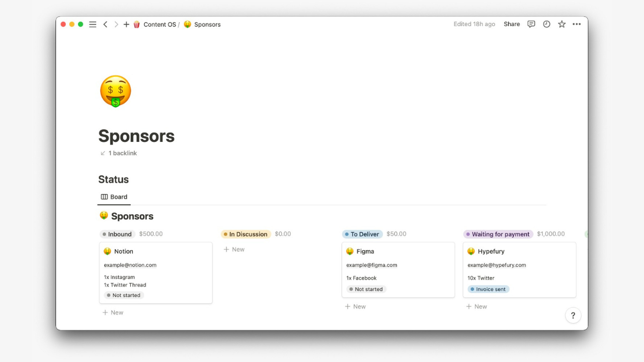
Task: Open the Sponsors breadcrumb
Action: tap(207, 24)
